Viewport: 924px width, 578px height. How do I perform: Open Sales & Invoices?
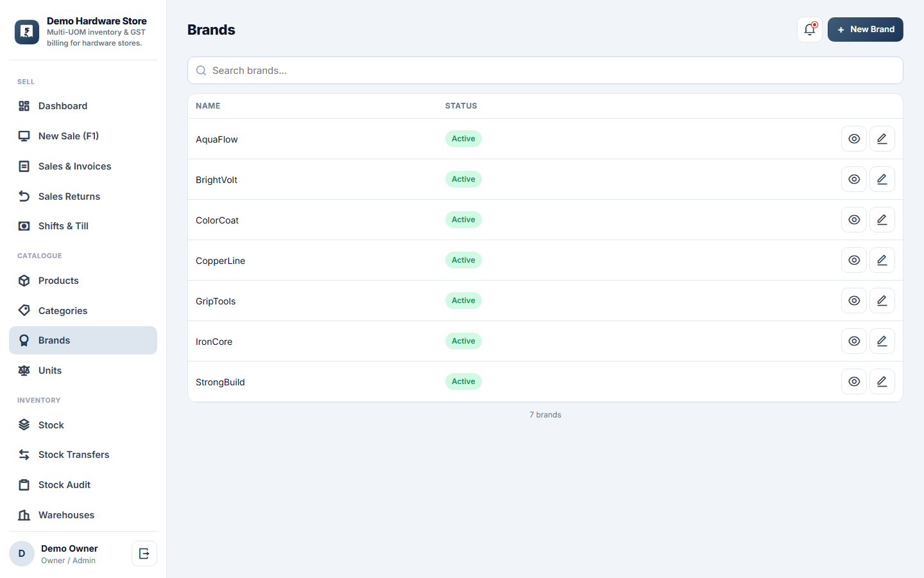tap(83, 166)
